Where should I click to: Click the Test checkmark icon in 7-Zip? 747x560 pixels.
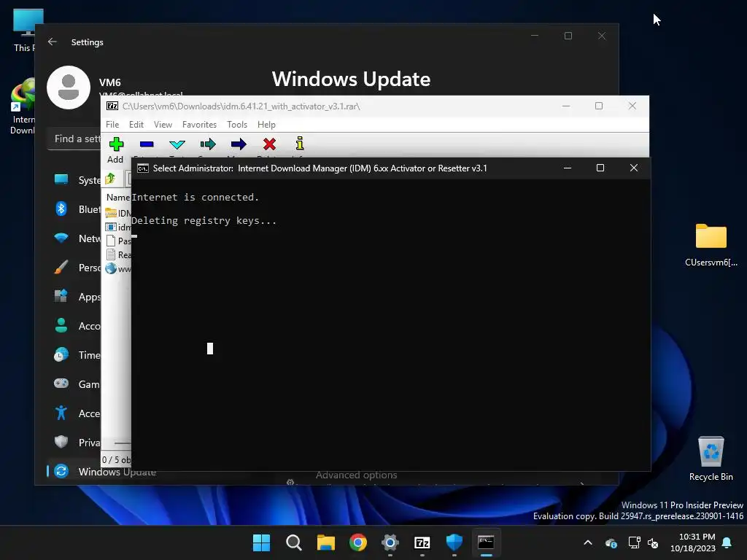point(177,145)
